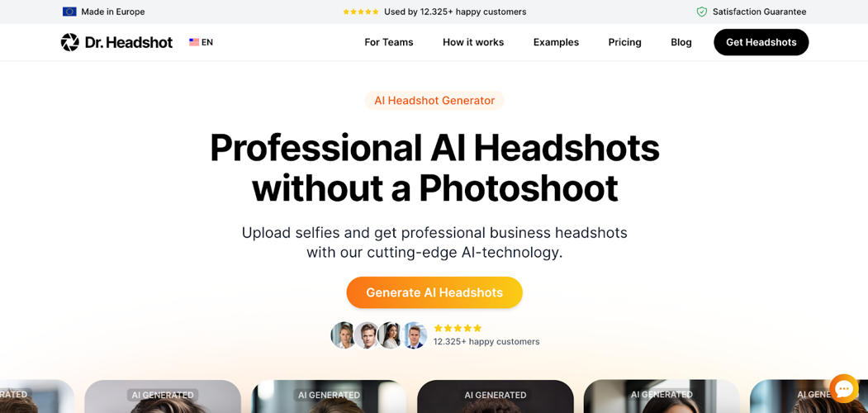Click the five stars in top banner
868x413 pixels.
(360, 12)
